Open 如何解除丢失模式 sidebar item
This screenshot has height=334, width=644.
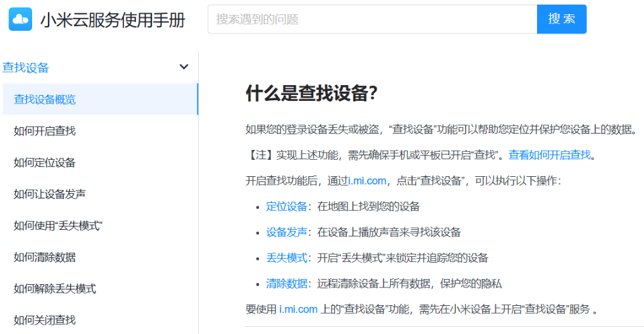[x=100, y=288]
